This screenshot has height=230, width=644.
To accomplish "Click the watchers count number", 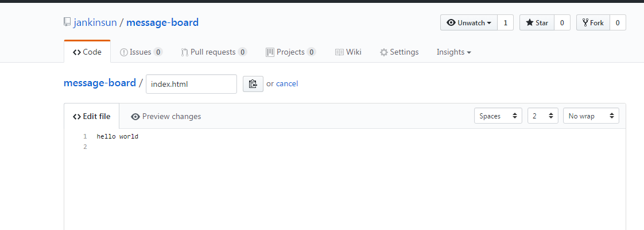I will 505,23.
